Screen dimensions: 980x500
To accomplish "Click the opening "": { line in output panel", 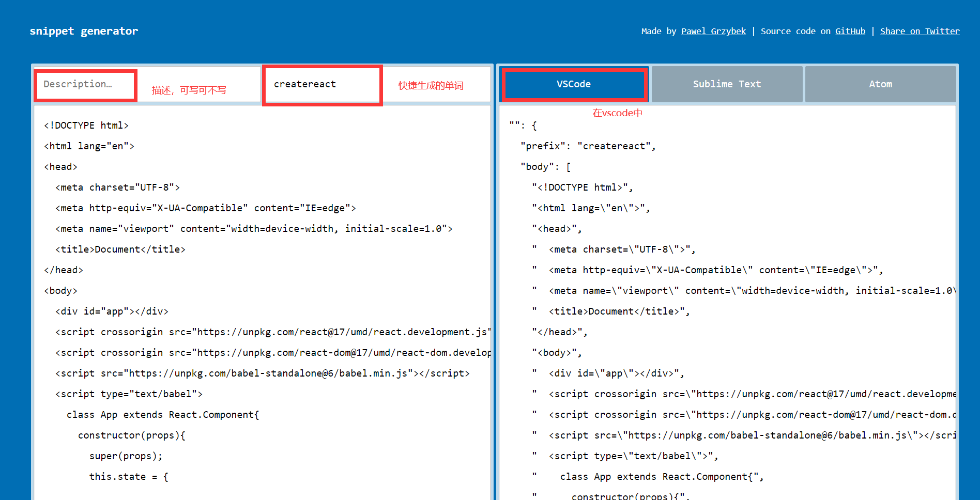I will click(523, 126).
